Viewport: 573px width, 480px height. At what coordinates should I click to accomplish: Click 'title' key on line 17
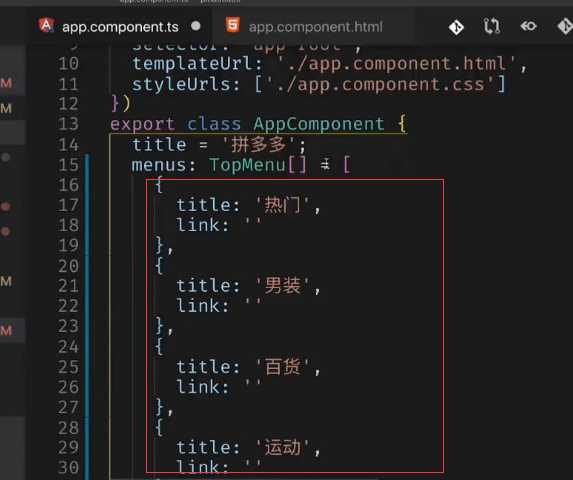tap(203, 205)
